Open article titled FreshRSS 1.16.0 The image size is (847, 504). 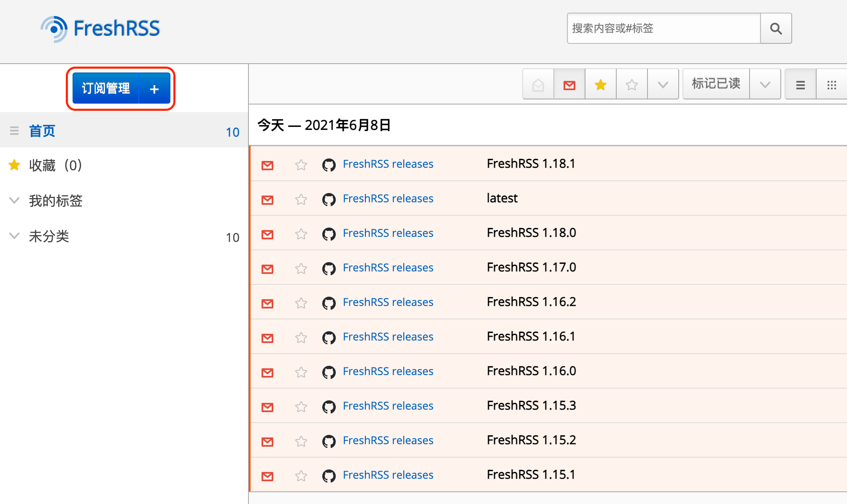click(531, 371)
